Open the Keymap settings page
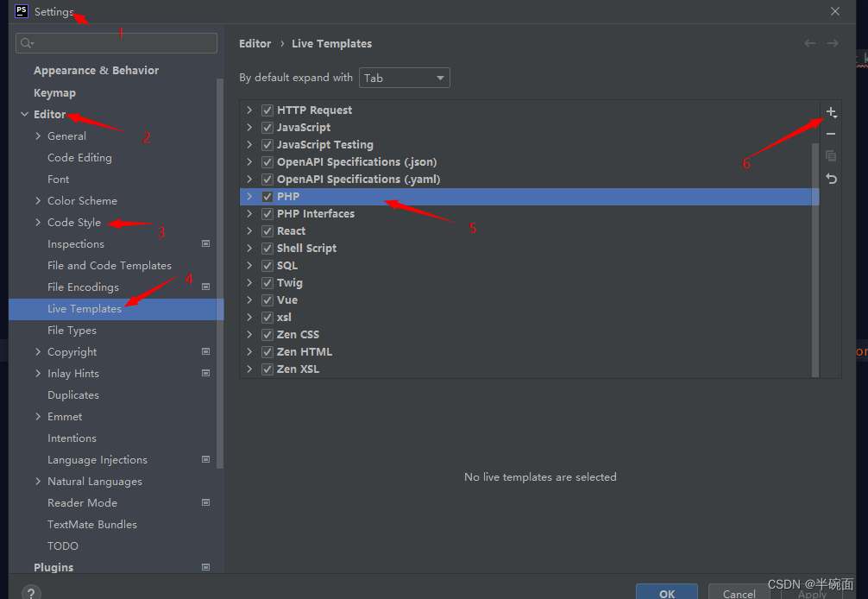 [x=55, y=93]
